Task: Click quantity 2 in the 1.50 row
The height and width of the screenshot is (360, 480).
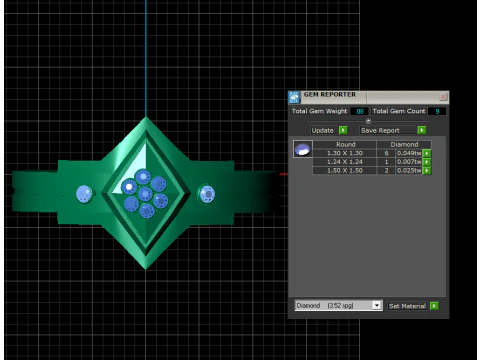Action: click(x=386, y=170)
